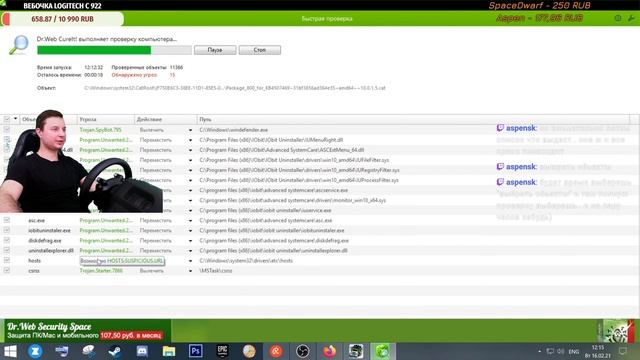Open action dropdown for csrss row
640x360 pixels.
pos(190,271)
